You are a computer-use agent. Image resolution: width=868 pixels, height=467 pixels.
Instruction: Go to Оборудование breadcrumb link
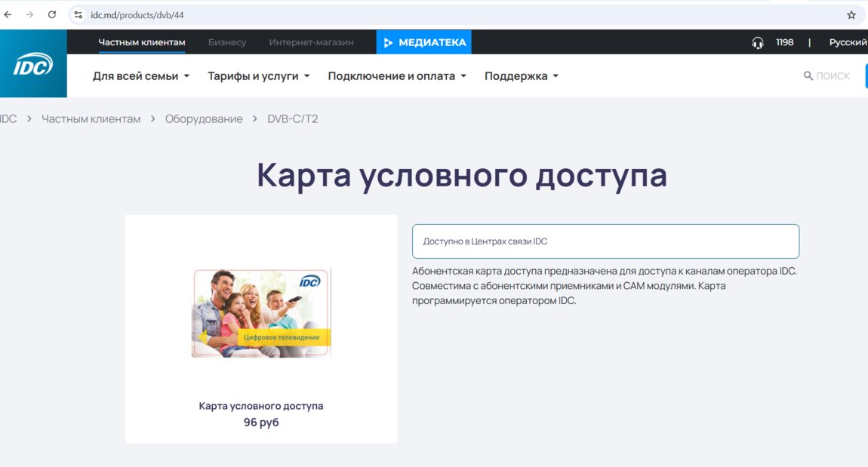point(204,119)
